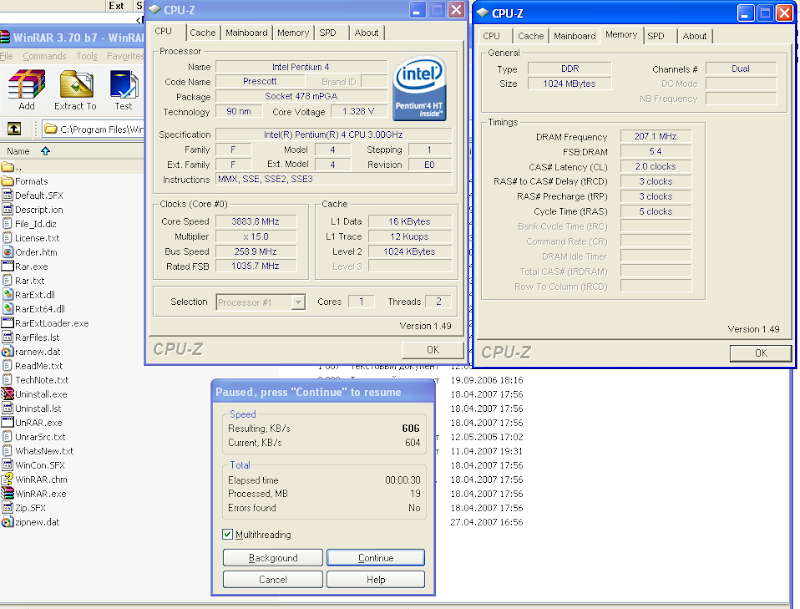This screenshot has width=800, height=609.
Task: Select Uninstall.lst in file list
Action: pyautogui.click(x=38, y=408)
